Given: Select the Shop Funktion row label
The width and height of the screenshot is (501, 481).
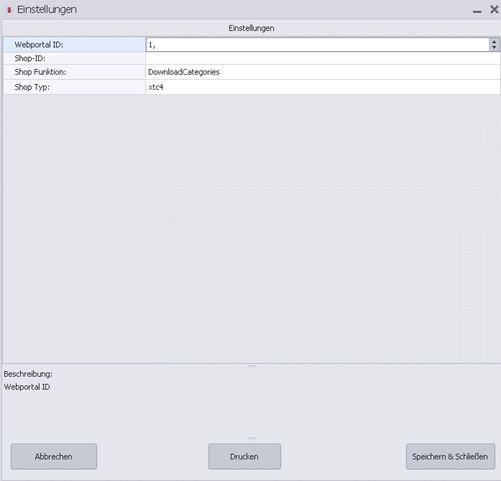Looking at the screenshot, I should [x=74, y=72].
